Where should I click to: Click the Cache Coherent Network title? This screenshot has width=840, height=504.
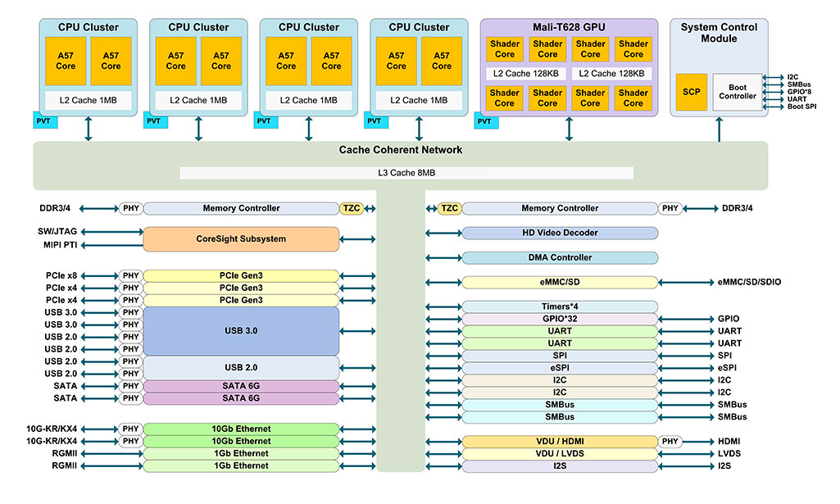pos(401,150)
